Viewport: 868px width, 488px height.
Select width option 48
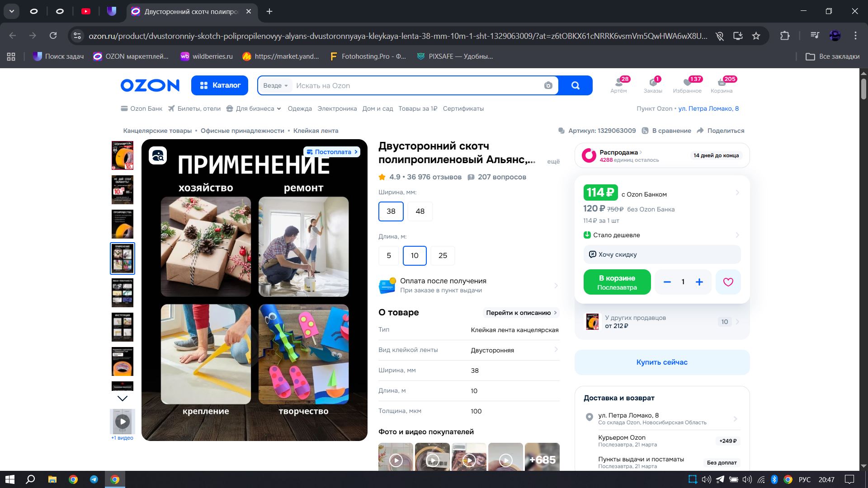click(420, 211)
